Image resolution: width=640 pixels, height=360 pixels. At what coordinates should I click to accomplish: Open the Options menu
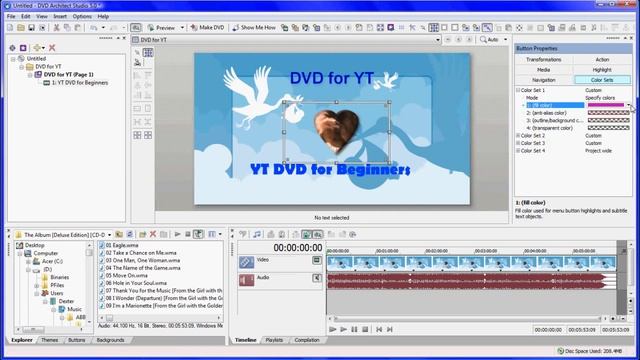[x=82, y=16]
